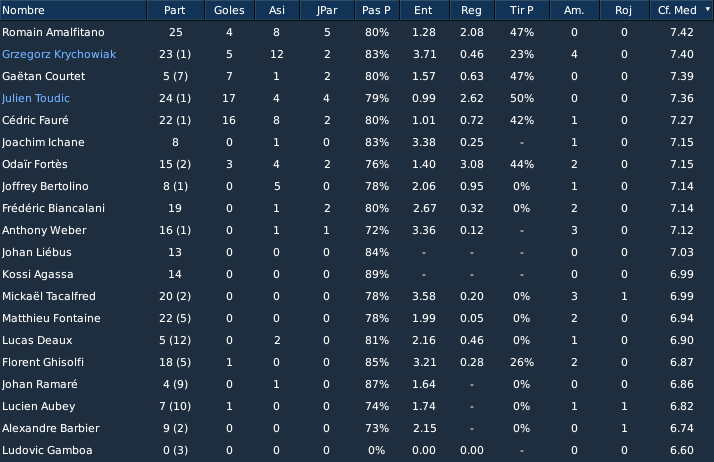Select the Florent Ghisolfi row
Image resolution: width=714 pixels, height=462 pixels.
[357, 362]
